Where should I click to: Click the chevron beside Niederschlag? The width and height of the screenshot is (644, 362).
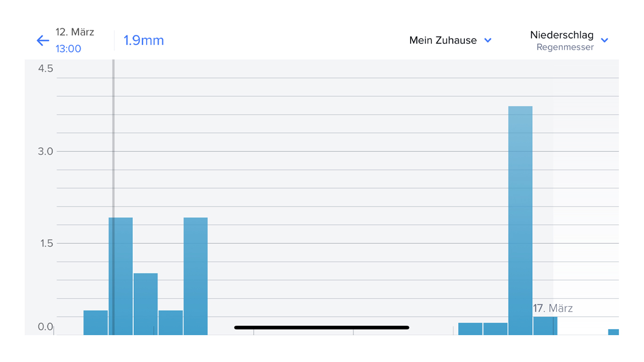click(x=605, y=41)
